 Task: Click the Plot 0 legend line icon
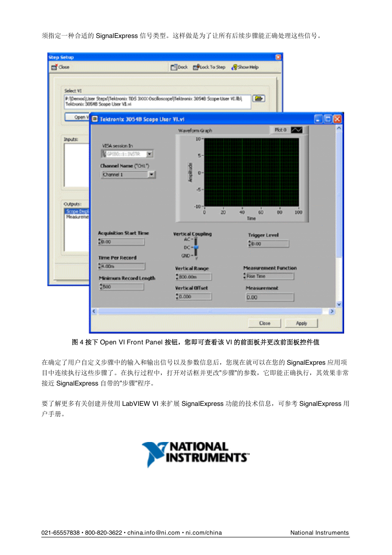(x=297, y=130)
